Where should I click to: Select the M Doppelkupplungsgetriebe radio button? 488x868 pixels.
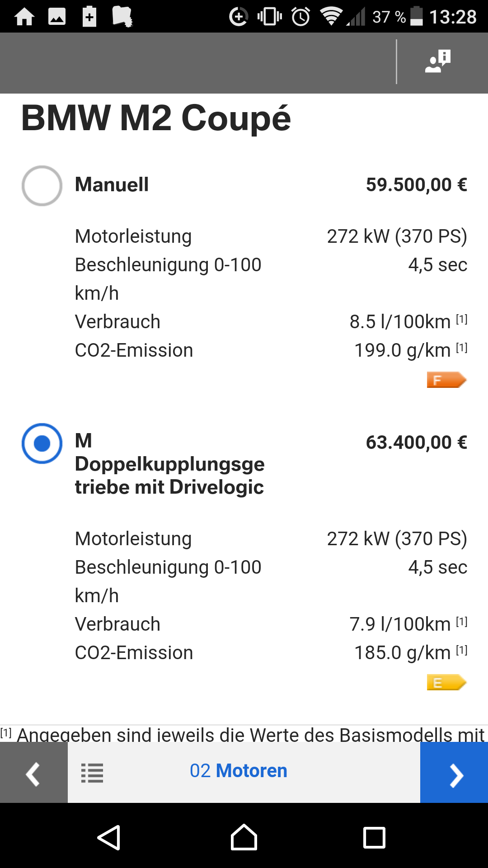(42, 443)
